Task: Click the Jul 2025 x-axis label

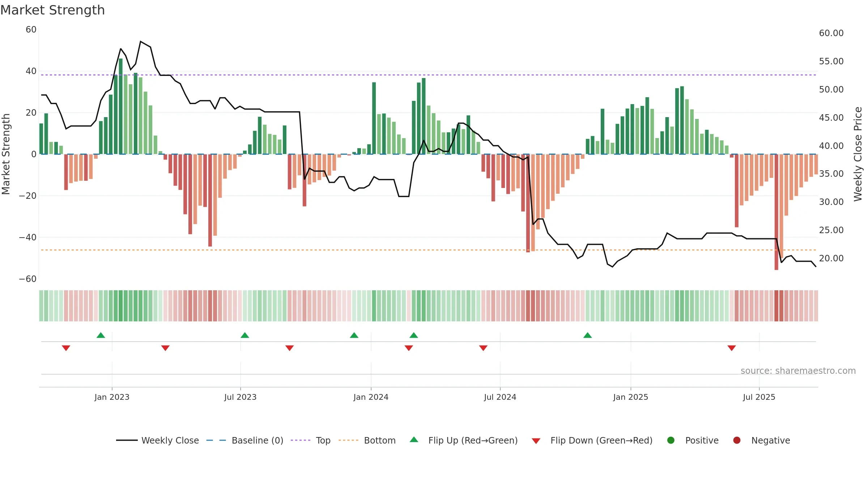Action: click(759, 397)
